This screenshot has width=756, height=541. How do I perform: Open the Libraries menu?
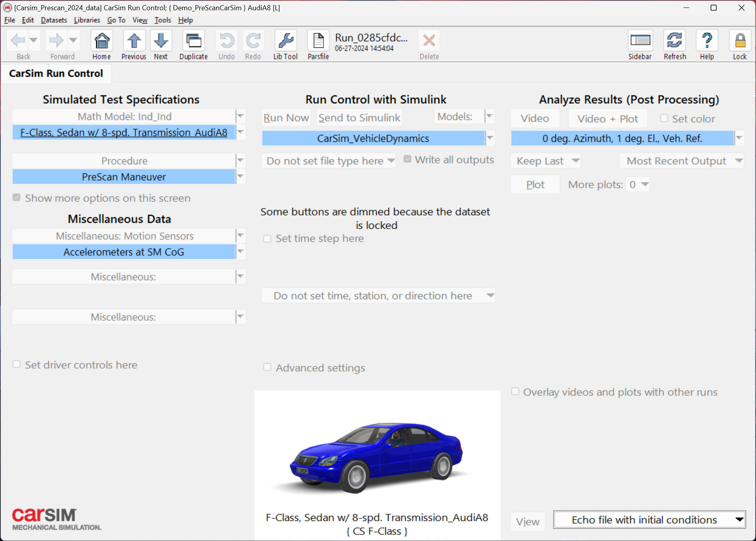pos(87,20)
